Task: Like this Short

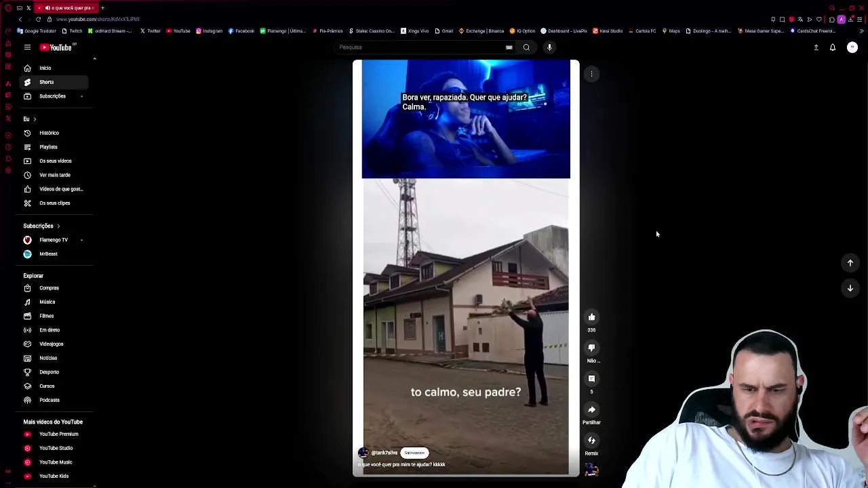Action: coord(591,317)
